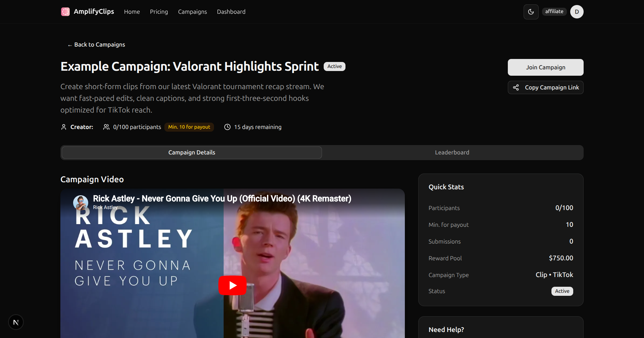Screen dimensions: 644x338
Task: Switch to the Leaderboard tab
Action: tap(452, 152)
